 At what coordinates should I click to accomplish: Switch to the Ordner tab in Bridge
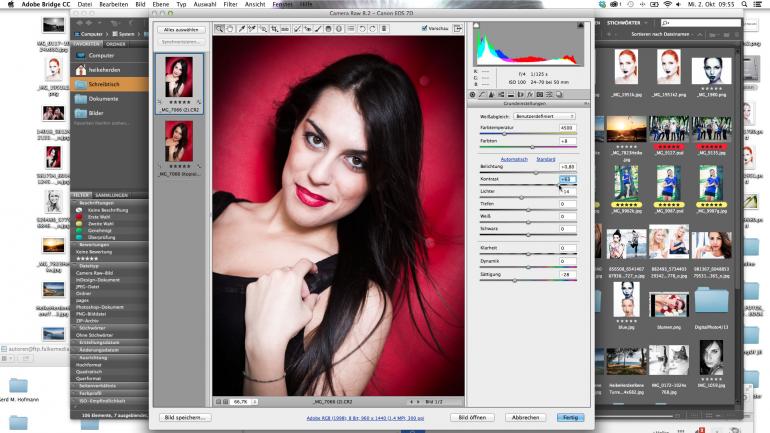coord(115,44)
